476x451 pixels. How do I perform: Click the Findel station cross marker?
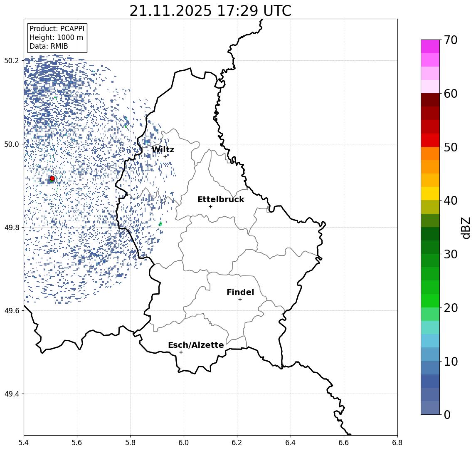click(240, 300)
